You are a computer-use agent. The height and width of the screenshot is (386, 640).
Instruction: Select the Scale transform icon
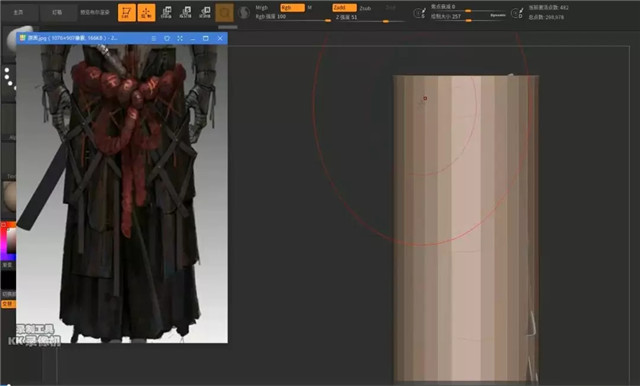pos(186,13)
